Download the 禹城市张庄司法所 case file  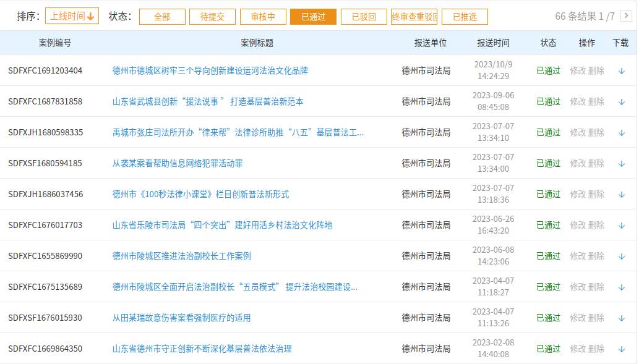[x=621, y=133]
